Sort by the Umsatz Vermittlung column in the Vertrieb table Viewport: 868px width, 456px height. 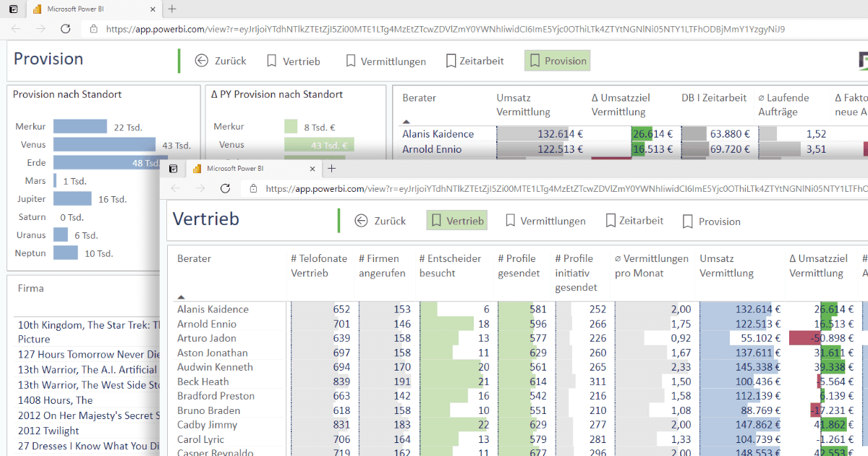coord(726,266)
